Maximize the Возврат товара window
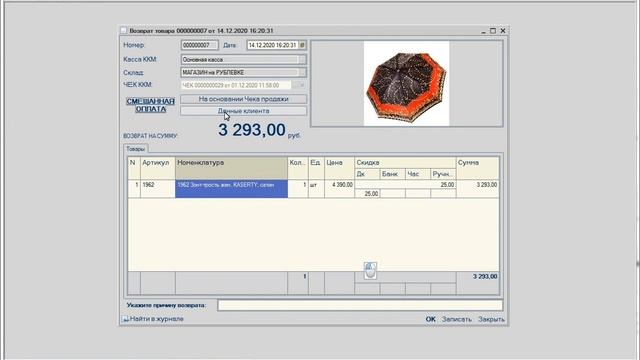 coord(493,31)
